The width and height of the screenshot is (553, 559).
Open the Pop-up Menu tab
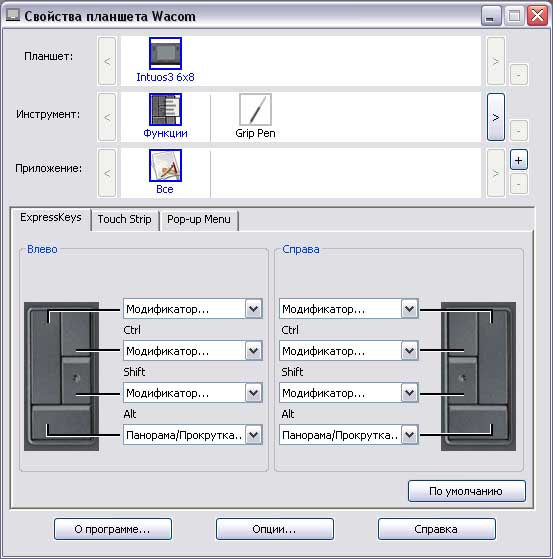click(x=199, y=219)
